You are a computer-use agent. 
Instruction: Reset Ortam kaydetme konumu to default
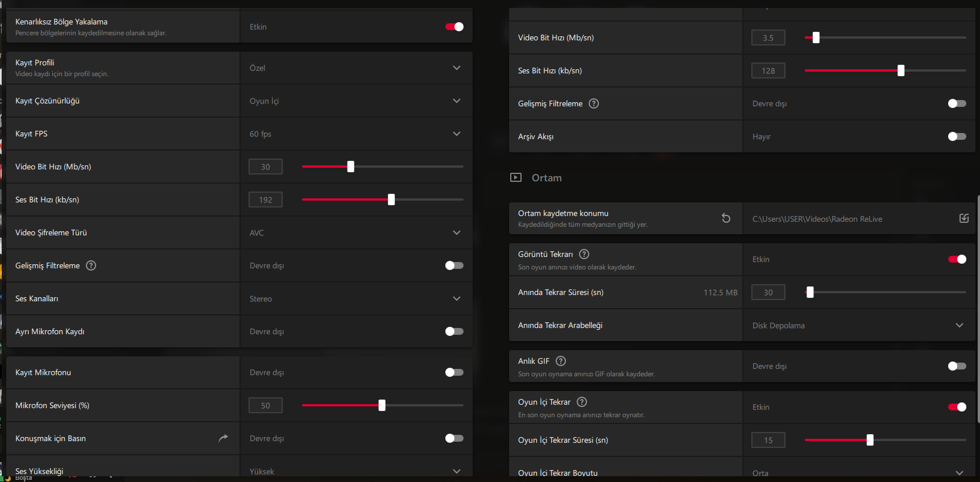click(726, 218)
